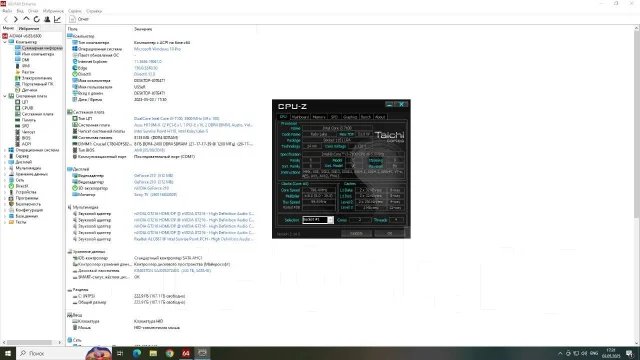
Task: Open the CPU-Z Socket #1 selection dropdown
Action: click(x=318, y=220)
